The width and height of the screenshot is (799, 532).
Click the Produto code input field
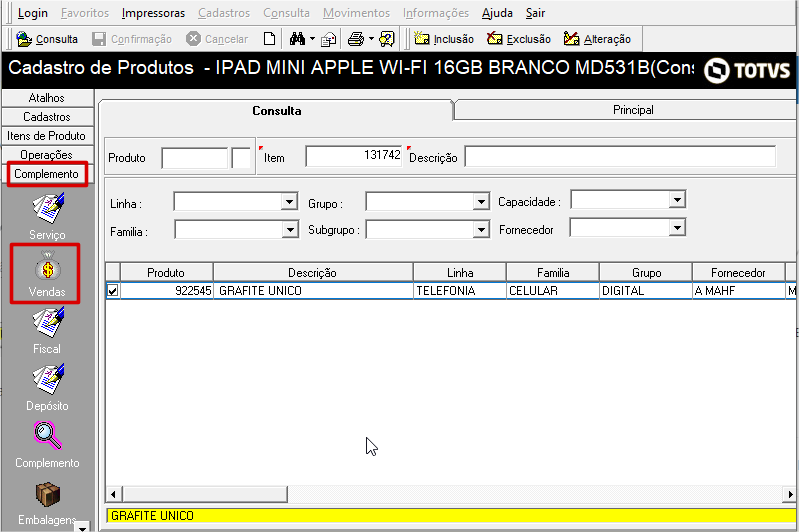(194, 158)
